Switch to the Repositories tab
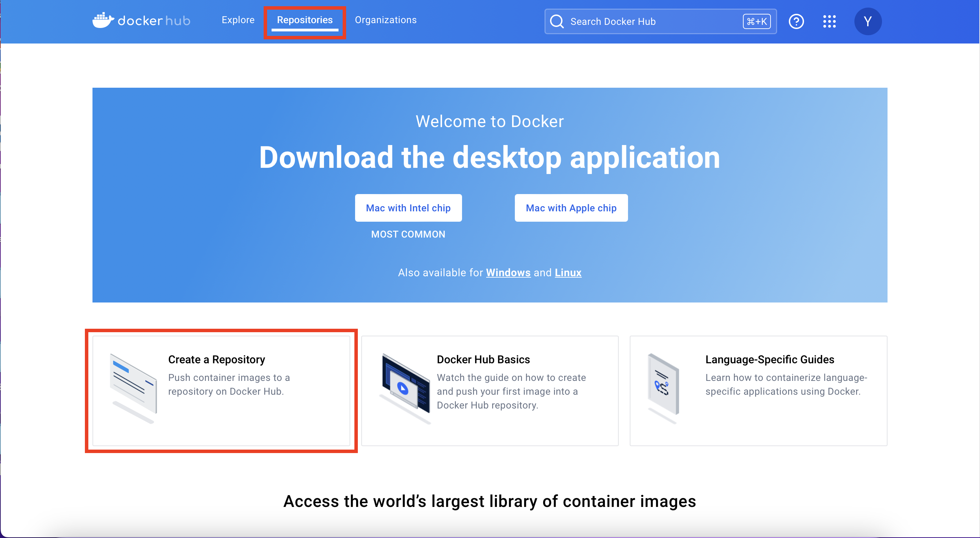The width and height of the screenshot is (980, 538). click(x=304, y=20)
